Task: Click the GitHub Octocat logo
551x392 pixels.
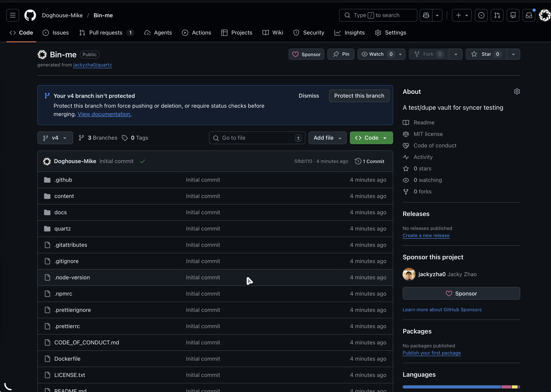Action: (x=30, y=15)
